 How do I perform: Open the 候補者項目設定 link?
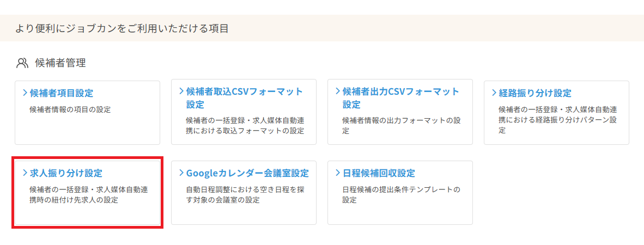pos(62,93)
